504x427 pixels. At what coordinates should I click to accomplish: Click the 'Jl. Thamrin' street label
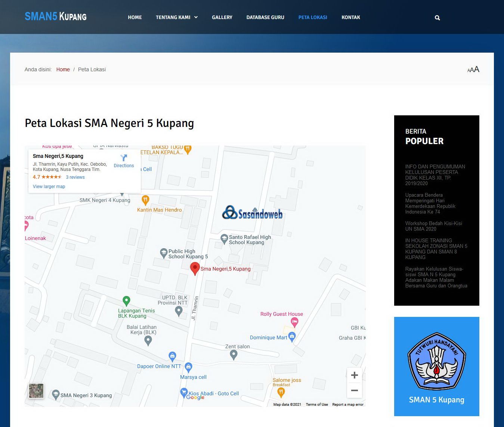194,308
